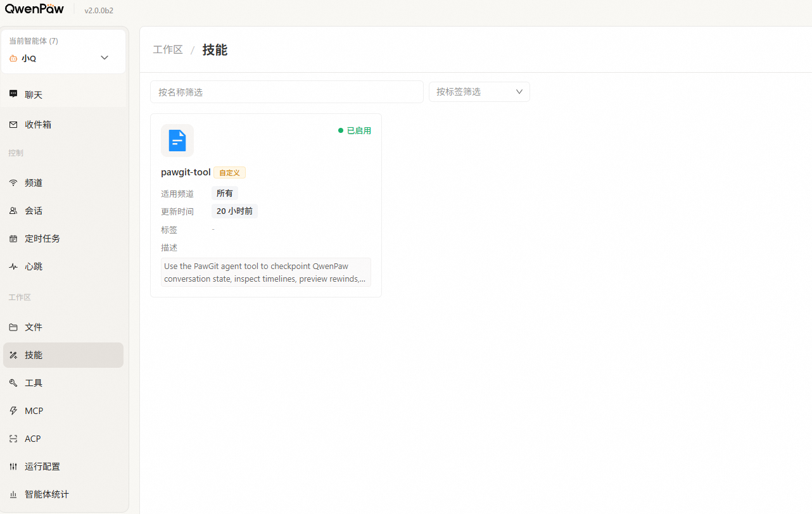Click the v2.0.0b2 version label

click(x=99, y=11)
